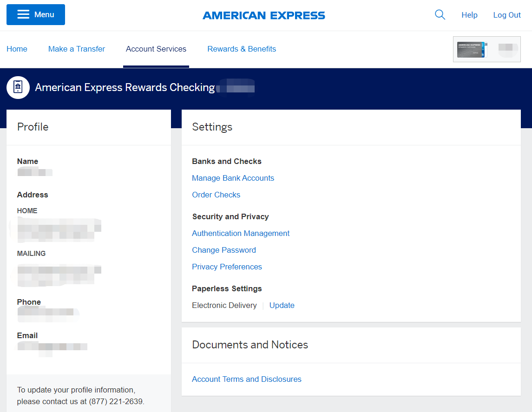
Task: Update Electronic Delivery paperless setting
Action: [x=282, y=305]
